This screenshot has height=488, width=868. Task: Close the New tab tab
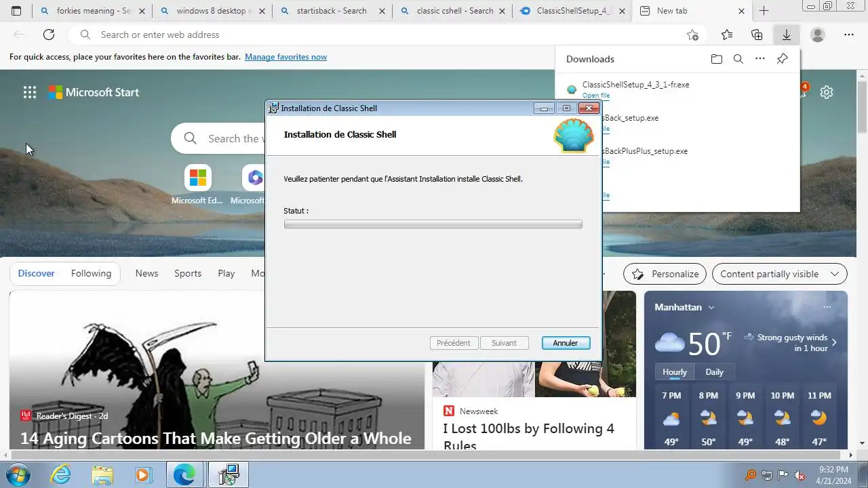pyautogui.click(x=741, y=11)
